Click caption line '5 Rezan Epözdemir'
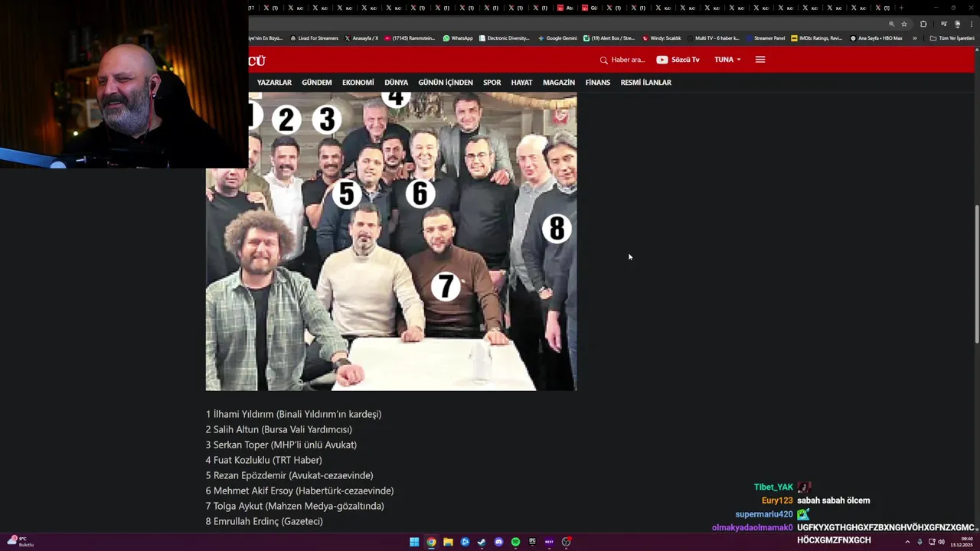 click(289, 475)
